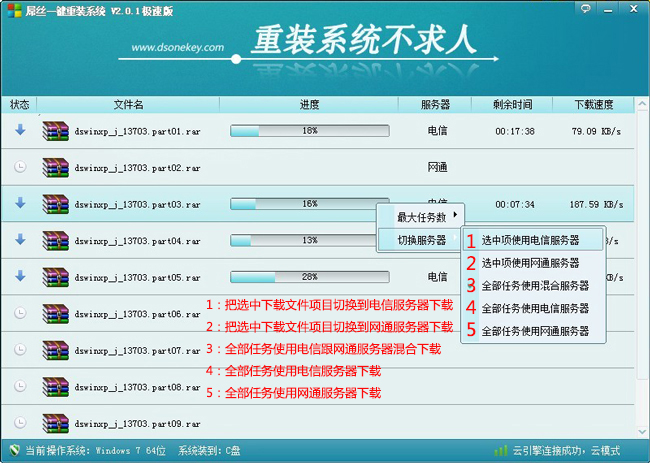
Task: Click the download arrow status icon for part03.rar
Action: (x=20, y=203)
